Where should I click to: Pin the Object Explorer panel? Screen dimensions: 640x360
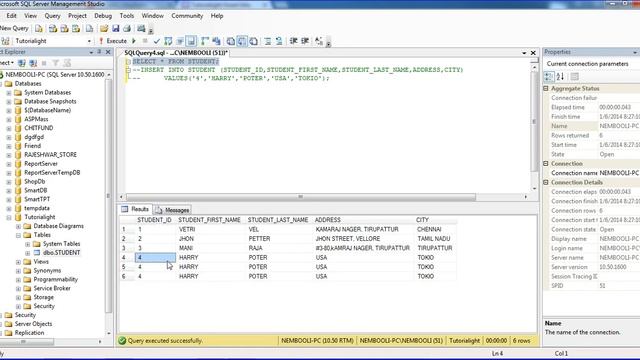click(99, 52)
